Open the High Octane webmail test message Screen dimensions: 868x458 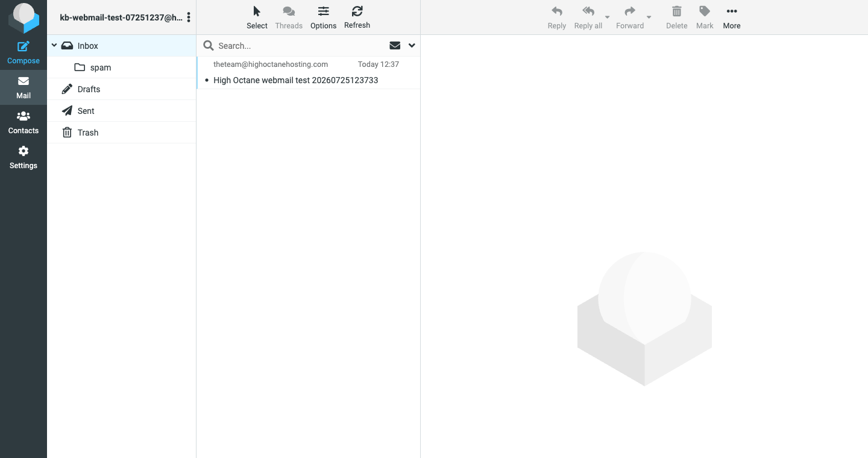tap(296, 80)
